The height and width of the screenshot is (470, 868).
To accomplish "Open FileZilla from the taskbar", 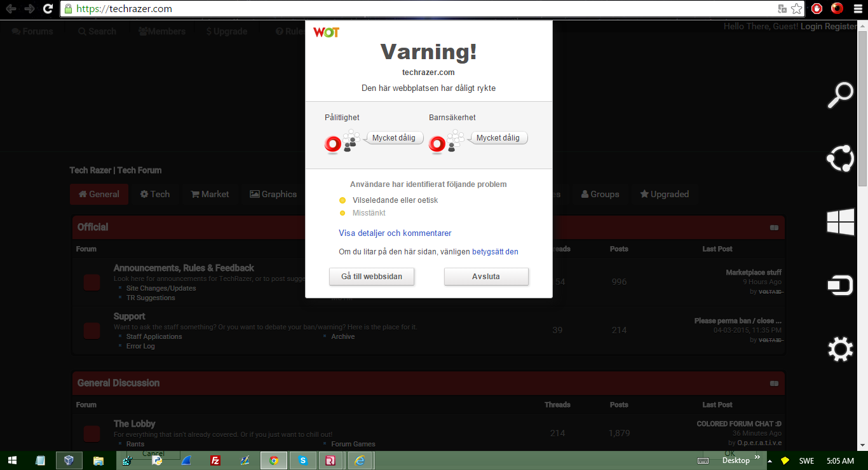I will [x=215, y=460].
